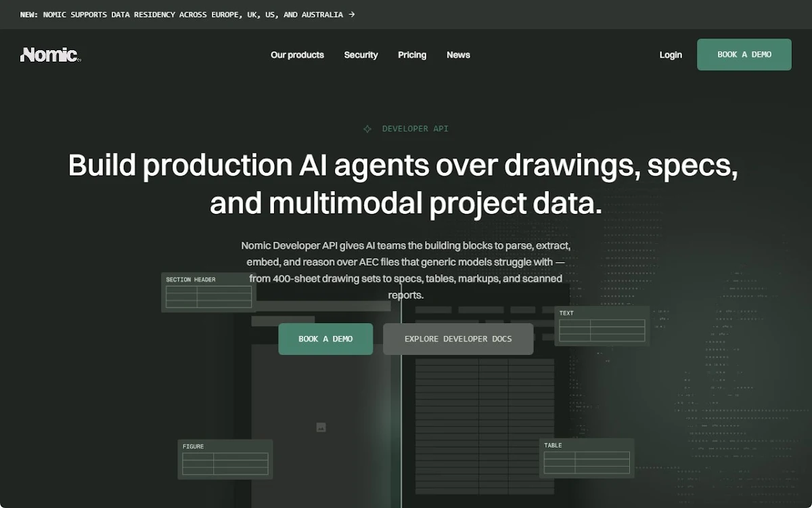Click the Nomic logo
This screenshot has width=812, height=508.
click(x=51, y=55)
